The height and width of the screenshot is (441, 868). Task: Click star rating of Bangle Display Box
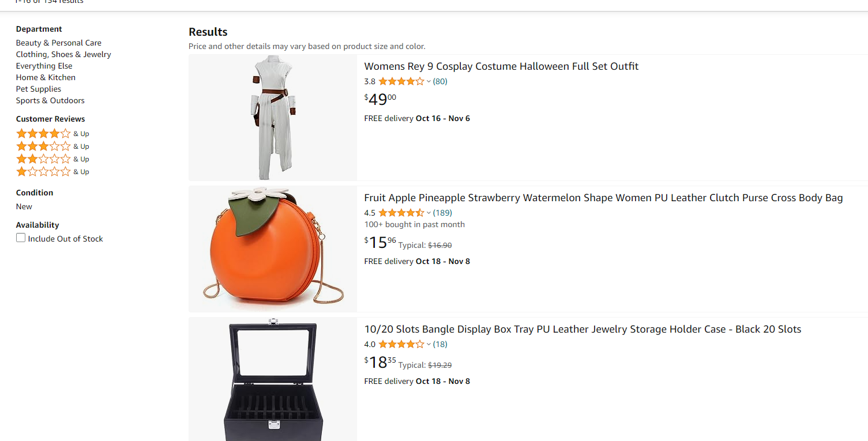coord(401,344)
